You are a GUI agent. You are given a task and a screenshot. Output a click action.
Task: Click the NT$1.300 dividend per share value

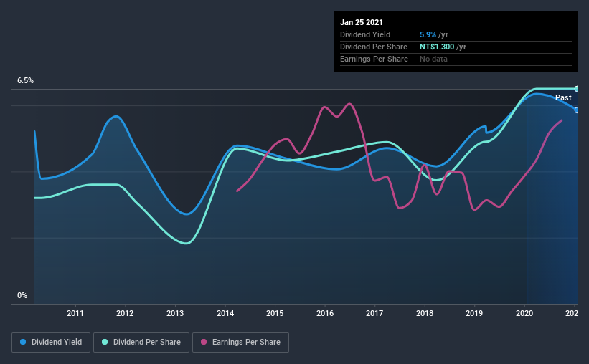tap(437, 47)
